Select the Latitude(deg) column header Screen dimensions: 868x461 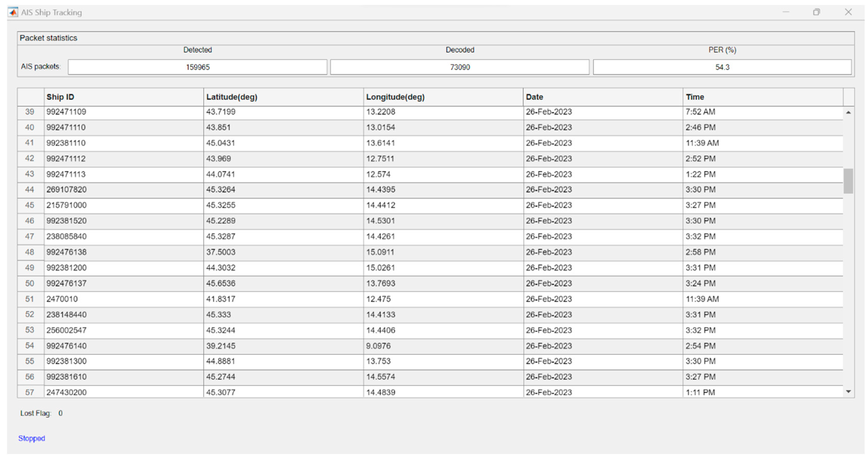(283, 97)
